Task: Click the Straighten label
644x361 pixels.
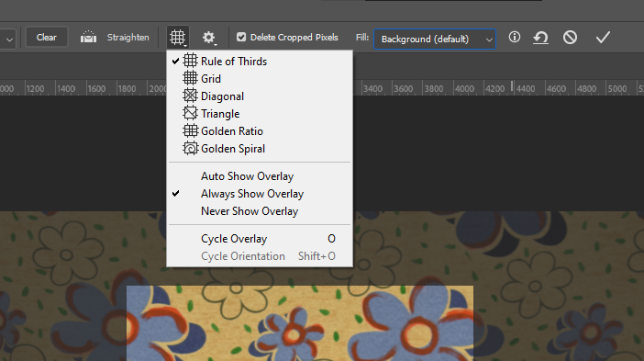Action: click(x=128, y=38)
